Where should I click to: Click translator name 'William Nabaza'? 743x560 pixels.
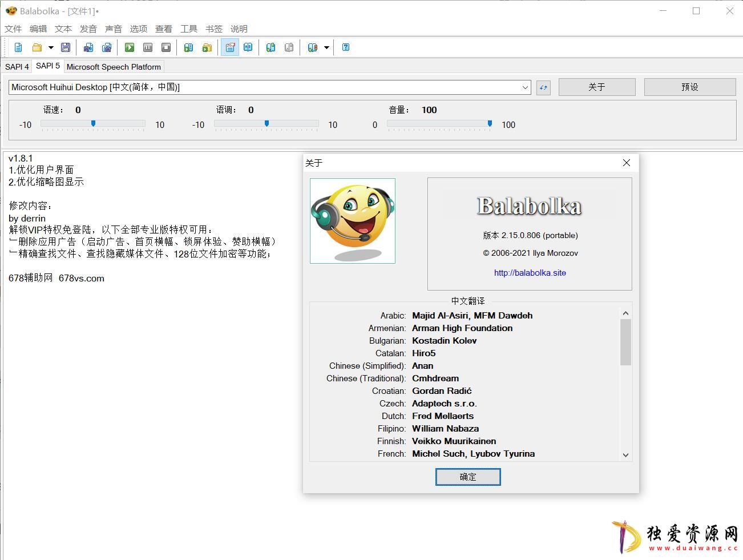[x=446, y=429]
